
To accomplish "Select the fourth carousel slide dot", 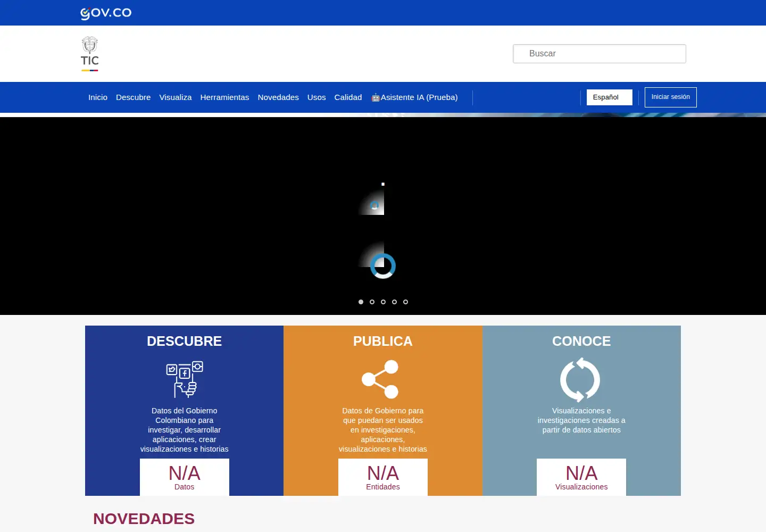I will tap(394, 302).
